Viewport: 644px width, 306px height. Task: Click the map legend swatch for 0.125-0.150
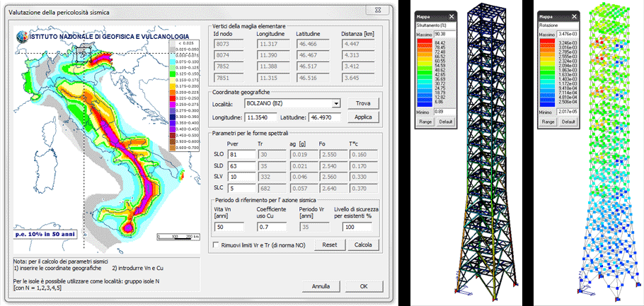173,72
